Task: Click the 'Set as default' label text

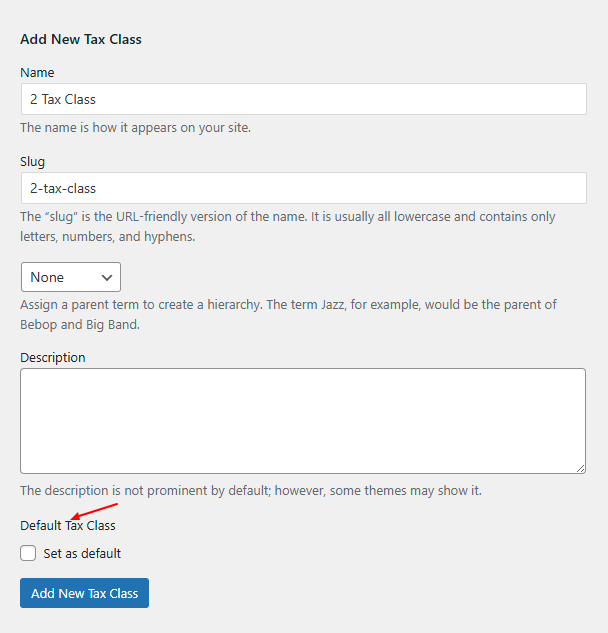Action: [82, 553]
